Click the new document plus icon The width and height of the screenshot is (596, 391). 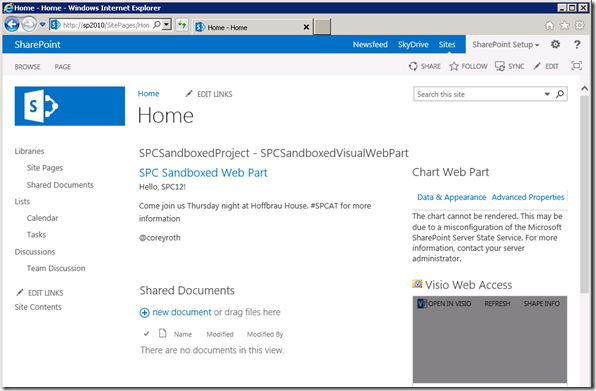(144, 313)
